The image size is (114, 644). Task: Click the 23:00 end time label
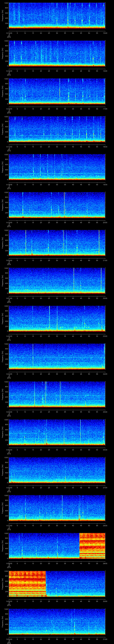[x=105, y=336]
